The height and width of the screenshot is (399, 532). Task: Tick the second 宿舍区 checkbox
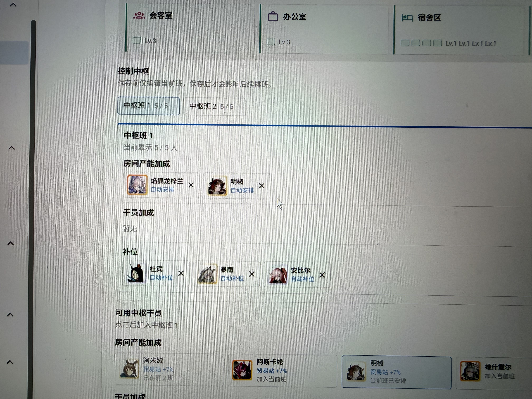[x=416, y=43]
